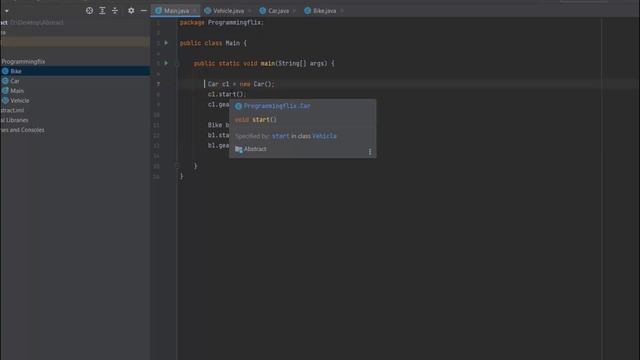This screenshot has height=360, width=640.
Task: Follow the start link in documentation popup
Action: (x=280, y=136)
